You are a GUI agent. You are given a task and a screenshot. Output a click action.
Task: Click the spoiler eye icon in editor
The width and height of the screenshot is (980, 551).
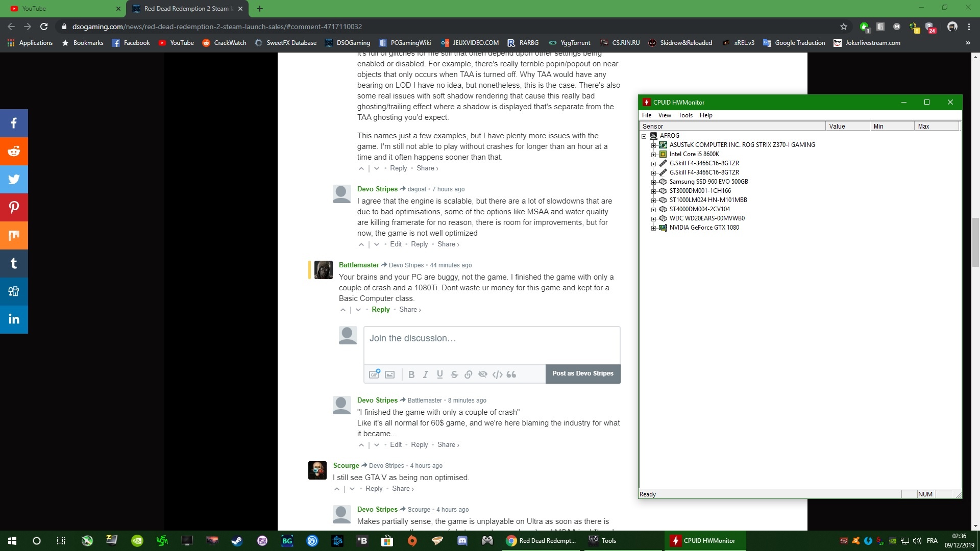click(x=483, y=374)
